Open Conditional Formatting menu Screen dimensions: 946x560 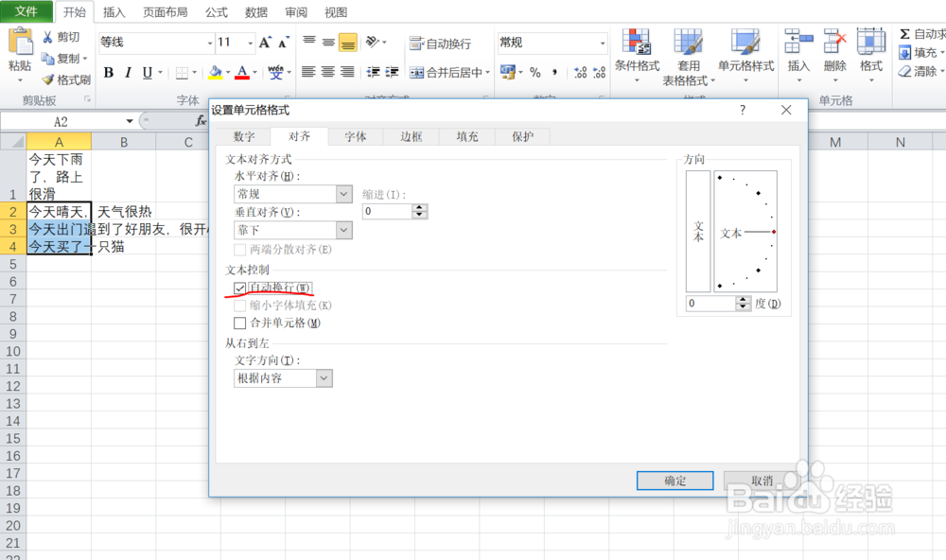click(x=637, y=56)
